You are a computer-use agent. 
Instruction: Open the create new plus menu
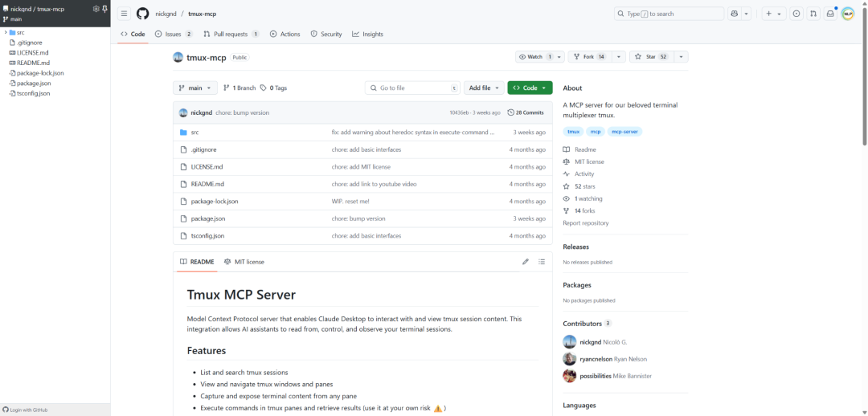774,14
